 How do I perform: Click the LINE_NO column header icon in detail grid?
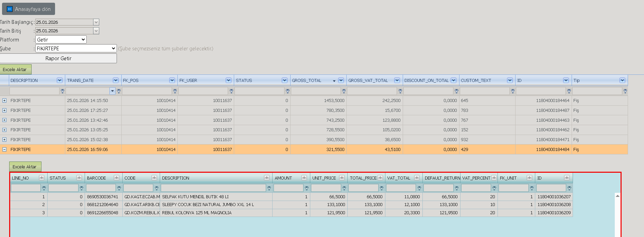pos(41,178)
